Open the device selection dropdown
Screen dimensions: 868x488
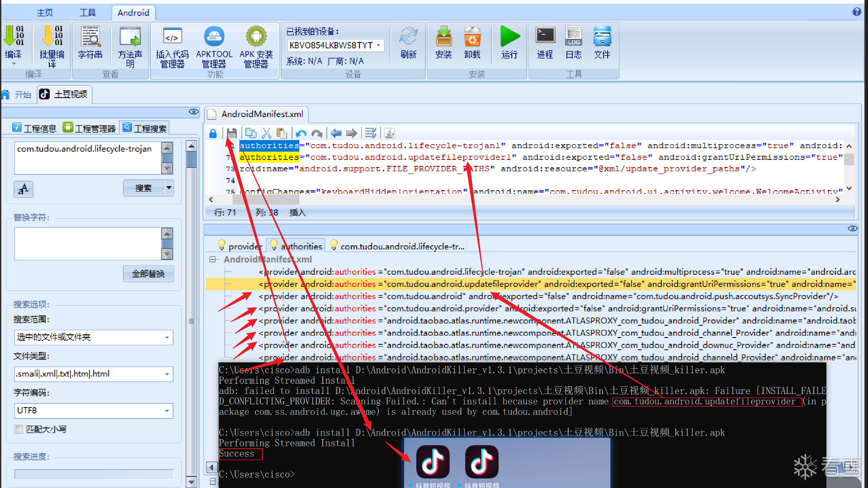pos(379,45)
